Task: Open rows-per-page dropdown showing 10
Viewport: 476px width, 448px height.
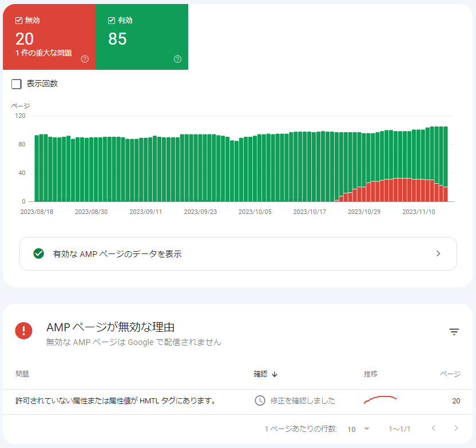Action: click(359, 429)
